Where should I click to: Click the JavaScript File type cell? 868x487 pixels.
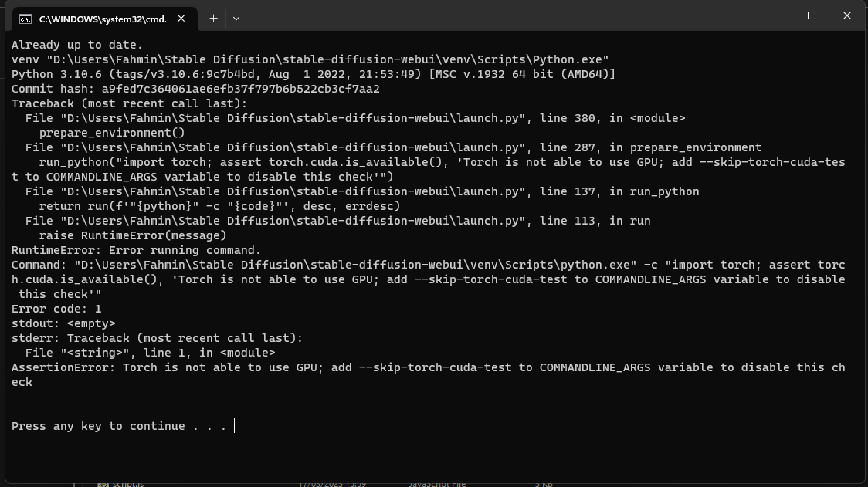[437, 484]
